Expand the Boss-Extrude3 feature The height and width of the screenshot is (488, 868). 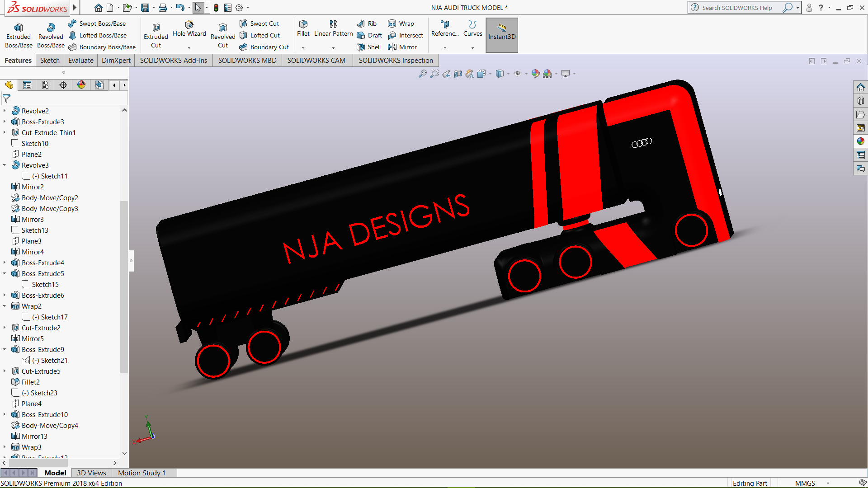(x=5, y=122)
